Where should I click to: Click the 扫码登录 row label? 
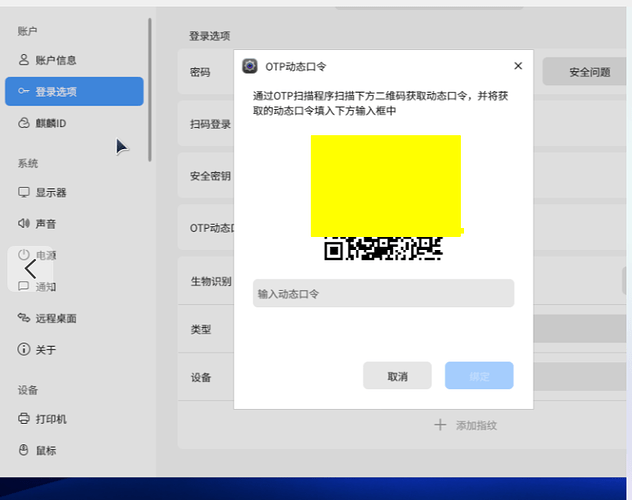coord(210,124)
